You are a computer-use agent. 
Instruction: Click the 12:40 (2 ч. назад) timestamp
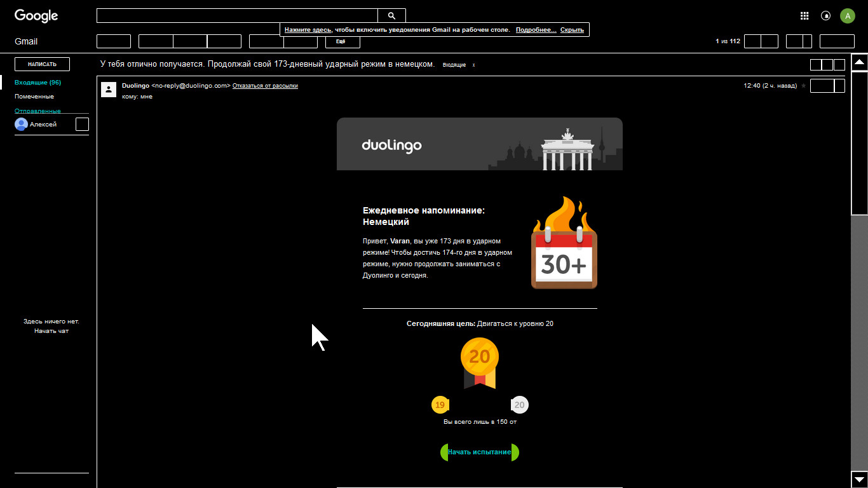(x=770, y=86)
